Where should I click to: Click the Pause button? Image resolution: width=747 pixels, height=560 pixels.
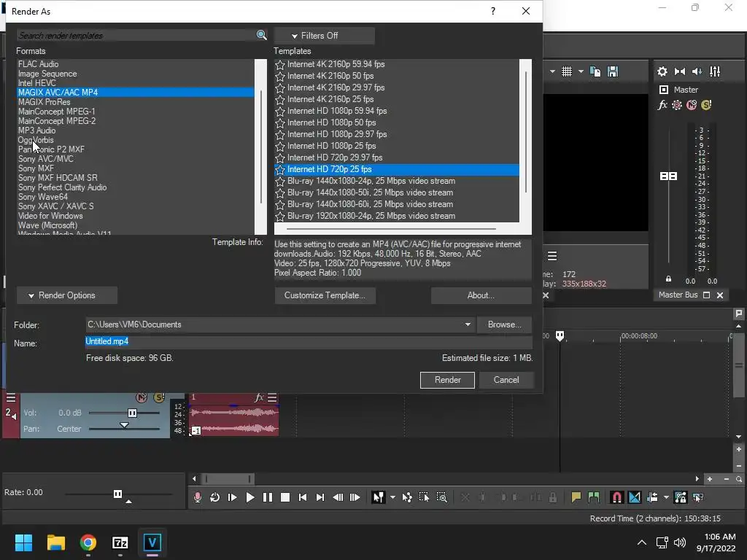[267, 497]
